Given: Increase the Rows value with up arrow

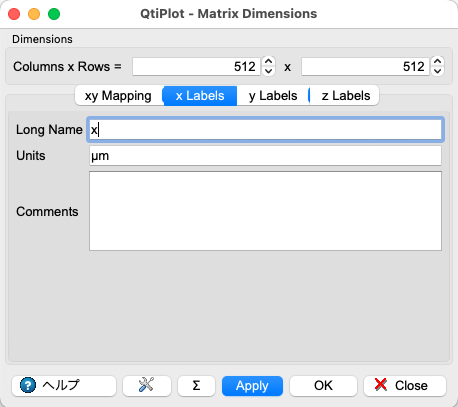Looking at the screenshot, I should point(437,61).
